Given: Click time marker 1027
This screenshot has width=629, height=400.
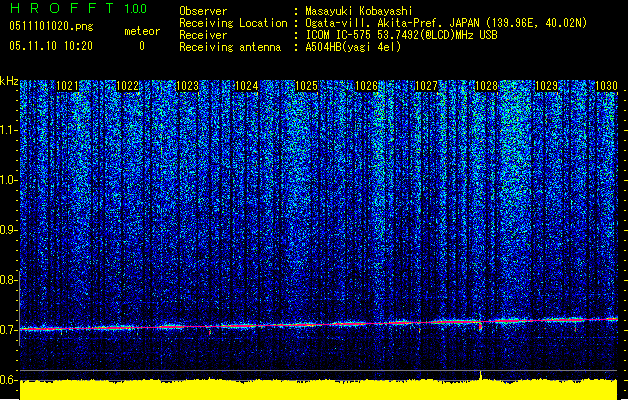Looking at the screenshot, I should [426, 86].
